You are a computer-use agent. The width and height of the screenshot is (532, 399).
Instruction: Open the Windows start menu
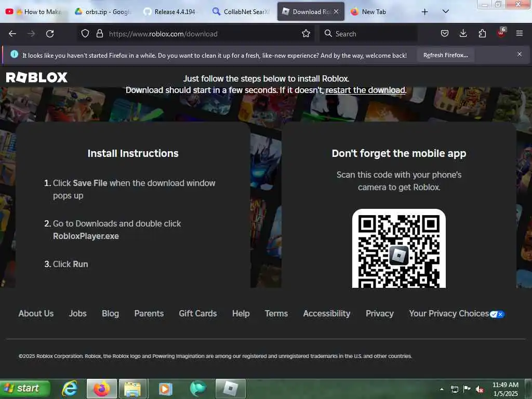[25, 389]
